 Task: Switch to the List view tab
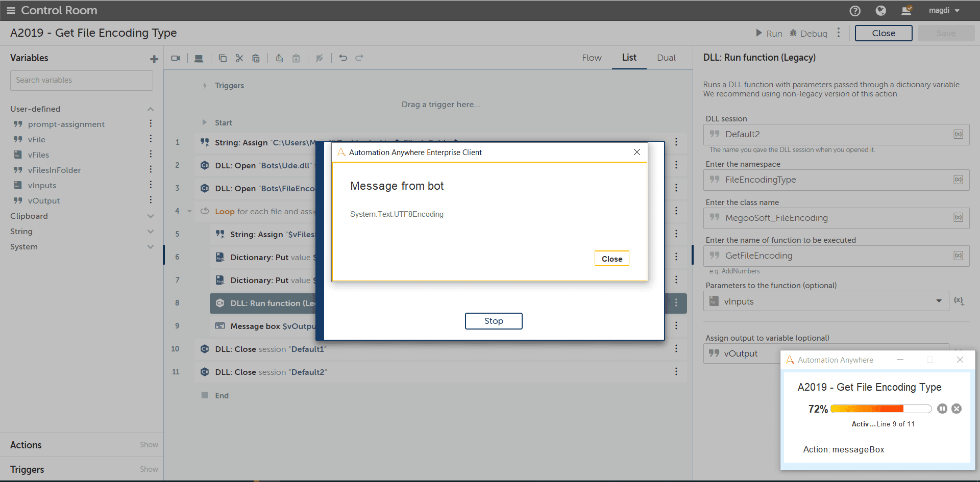coord(629,58)
